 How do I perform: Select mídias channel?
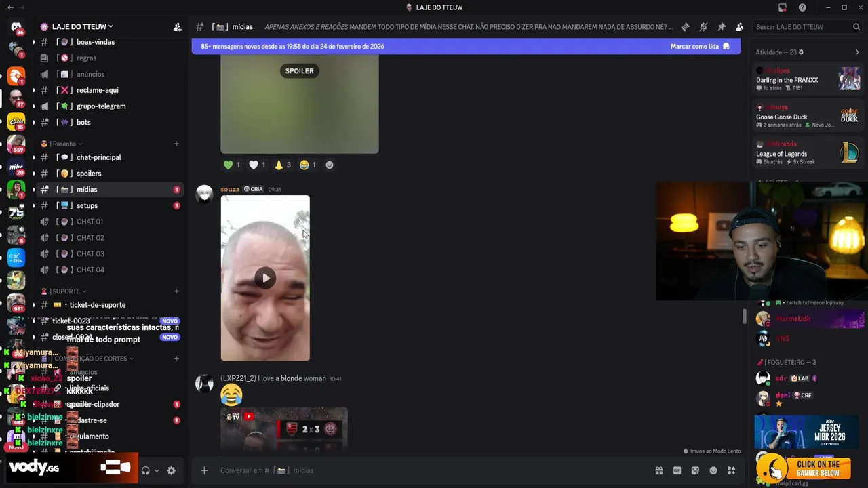[x=108, y=190]
